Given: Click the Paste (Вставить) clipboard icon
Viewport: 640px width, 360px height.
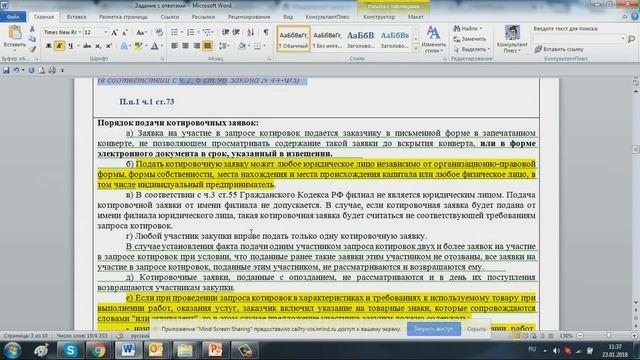Looking at the screenshot, I should [x=15, y=33].
